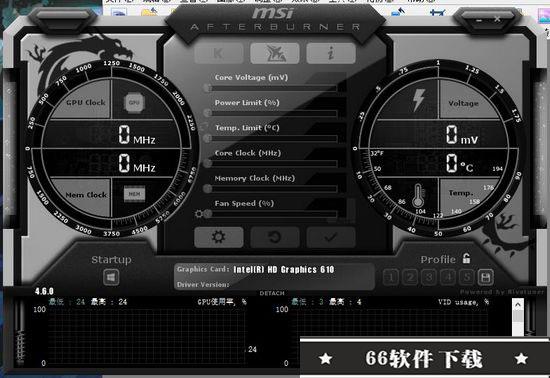Close the Afterburner window
Viewport: 550px width, 378px height.
tap(497, 19)
